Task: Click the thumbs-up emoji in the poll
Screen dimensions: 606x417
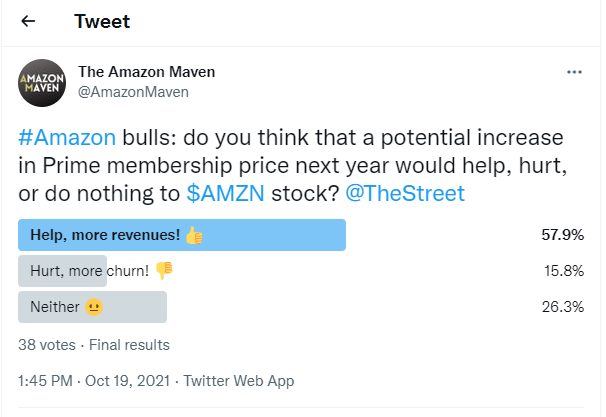Action: 194,235
